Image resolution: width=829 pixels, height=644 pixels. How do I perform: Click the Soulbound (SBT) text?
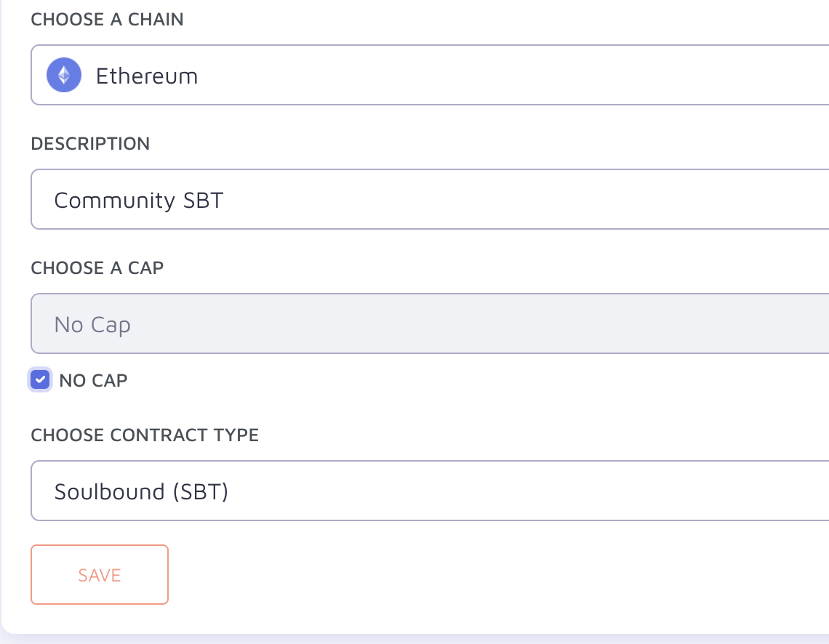click(142, 492)
